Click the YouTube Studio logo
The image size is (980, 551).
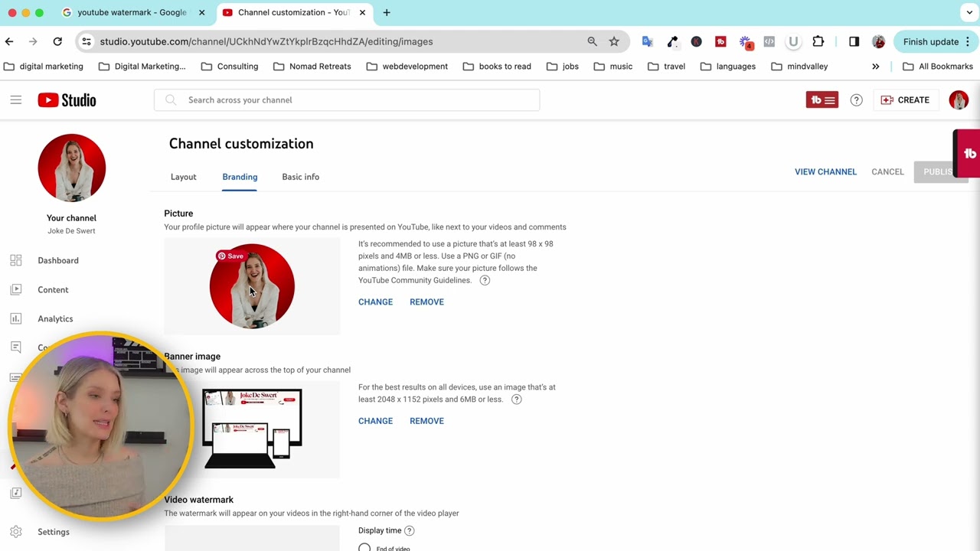click(67, 100)
